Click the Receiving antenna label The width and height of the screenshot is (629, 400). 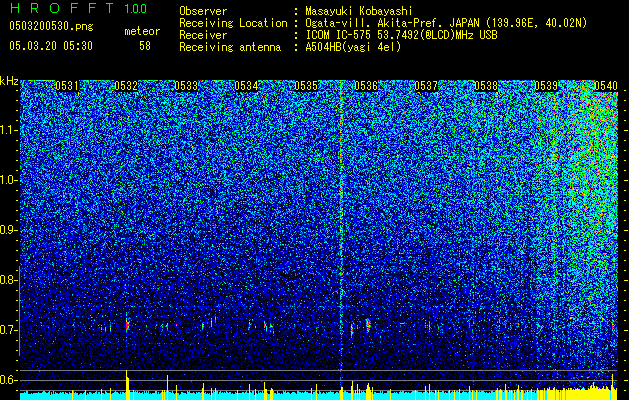pos(230,47)
